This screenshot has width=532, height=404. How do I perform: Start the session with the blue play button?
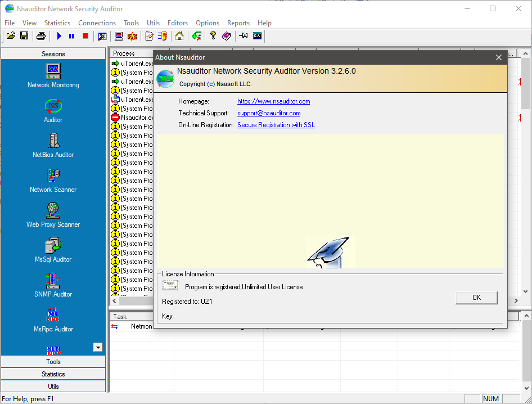(59, 35)
